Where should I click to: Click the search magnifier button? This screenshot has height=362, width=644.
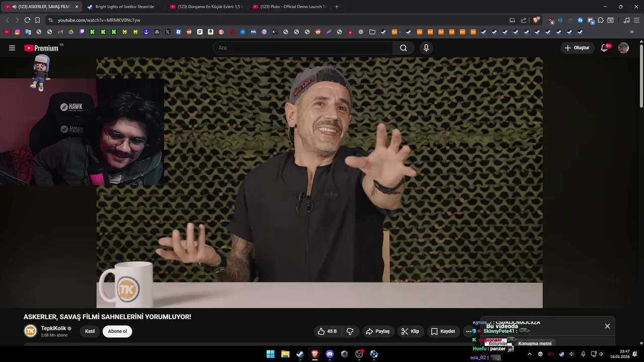coord(404,48)
